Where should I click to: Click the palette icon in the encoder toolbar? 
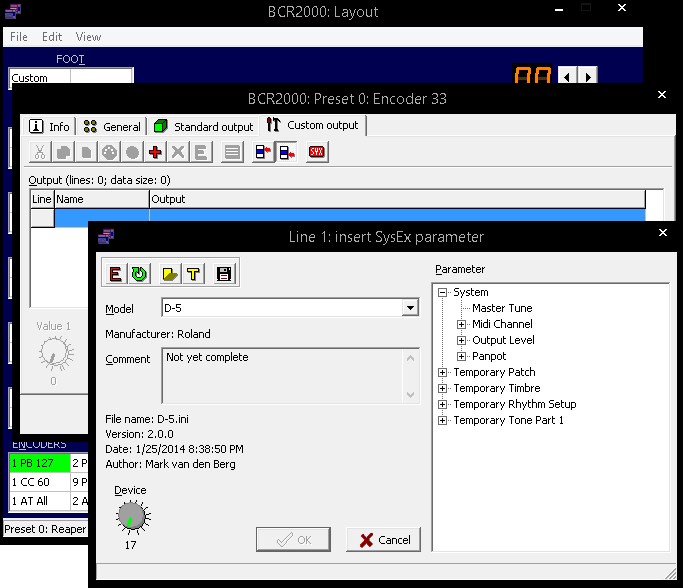pos(109,152)
